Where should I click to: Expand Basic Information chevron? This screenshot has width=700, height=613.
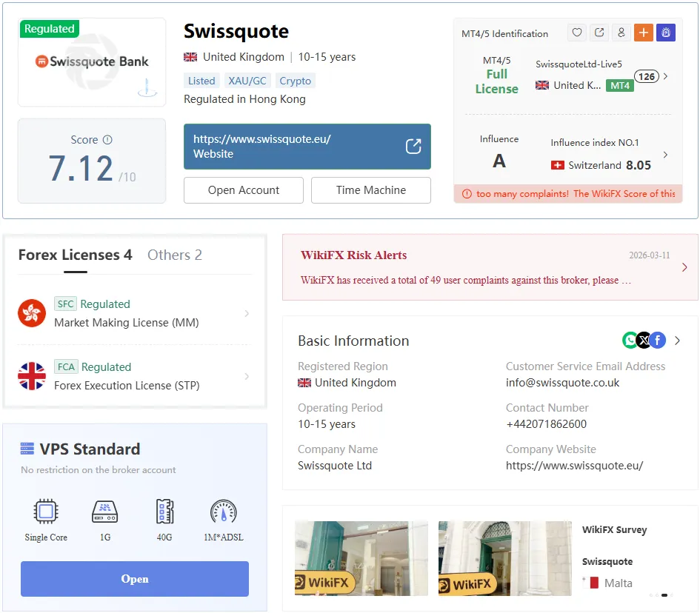(677, 341)
